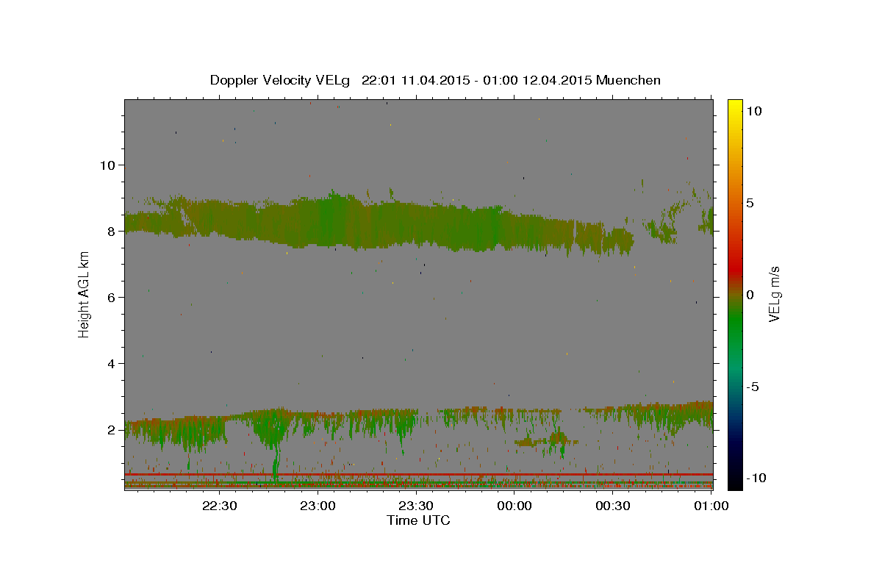Click the 01:00 time tick label
Viewport: 882px width, 588px height.
pos(710,506)
